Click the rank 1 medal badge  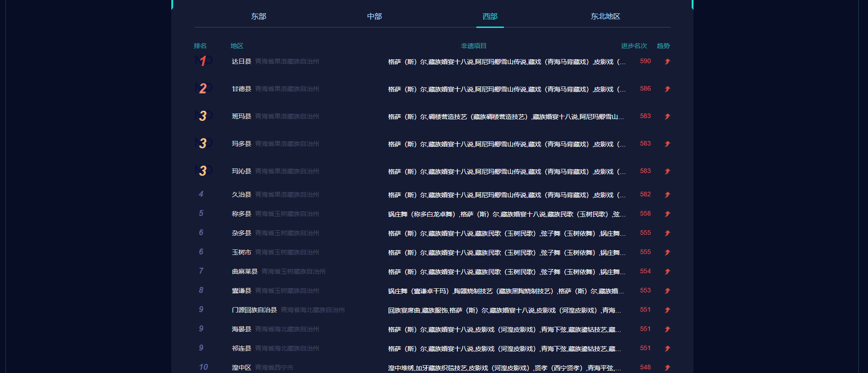tap(203, 61)
